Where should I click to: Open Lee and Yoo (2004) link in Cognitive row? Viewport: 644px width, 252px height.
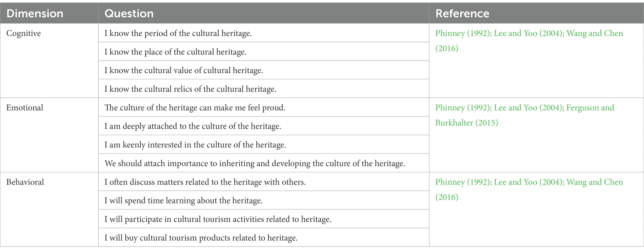click(529, 33)
